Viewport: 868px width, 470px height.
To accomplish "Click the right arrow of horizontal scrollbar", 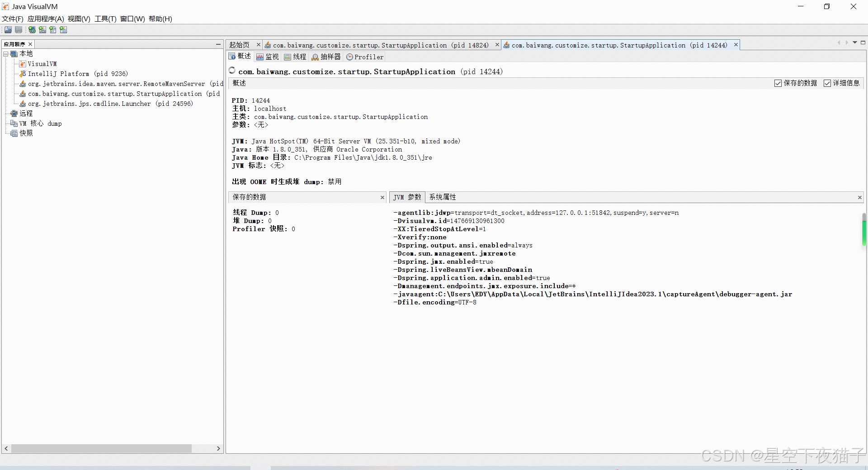I will (219, 448).
